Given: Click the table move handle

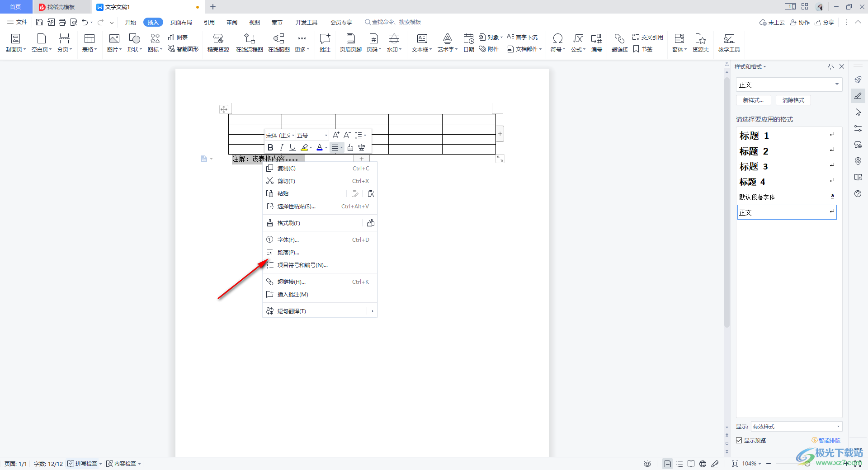Looking at the screenshot, I should [x=224, y=109].
